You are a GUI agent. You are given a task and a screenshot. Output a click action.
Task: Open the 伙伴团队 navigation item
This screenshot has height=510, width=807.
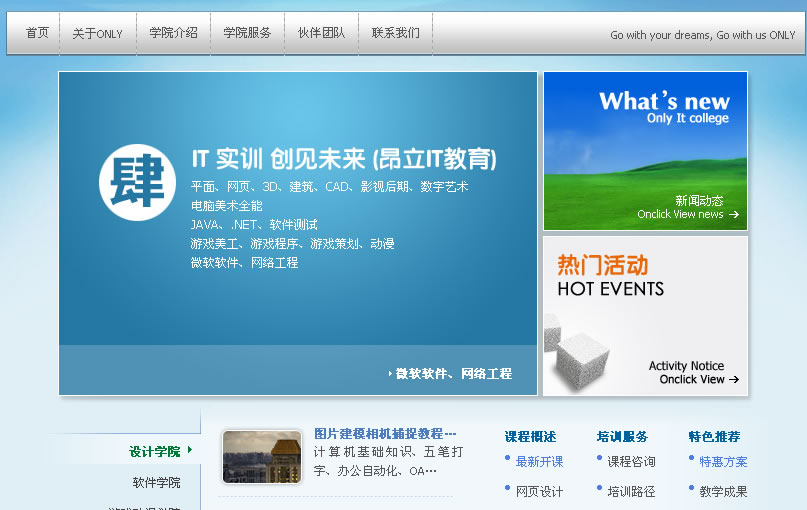(321, 33)
